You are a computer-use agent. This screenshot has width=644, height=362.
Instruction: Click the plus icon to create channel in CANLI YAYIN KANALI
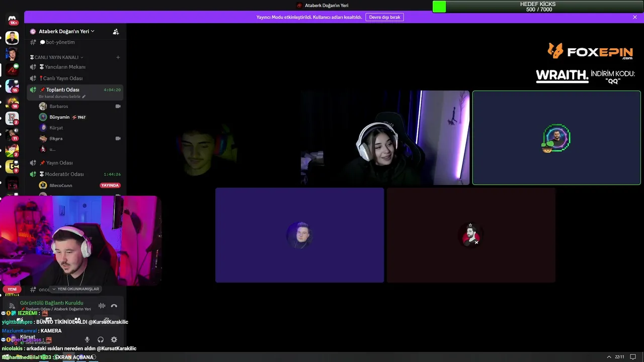118,57
